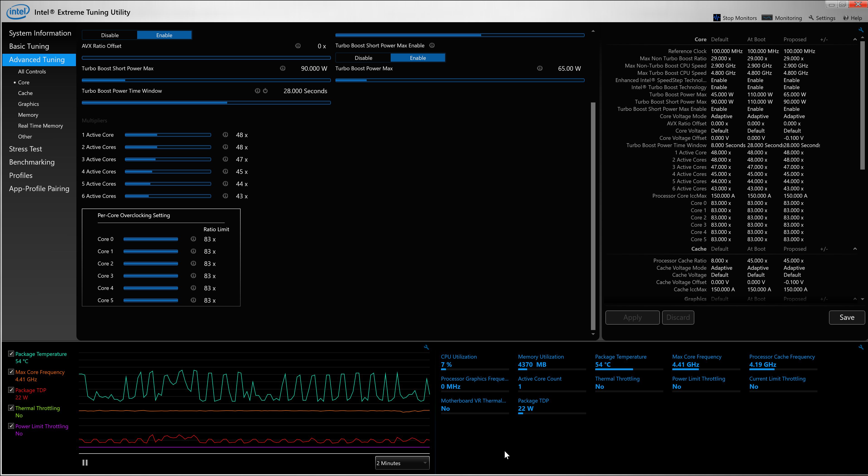Uncheck Thermal Throttling graph checkbox

coord(11,408)
